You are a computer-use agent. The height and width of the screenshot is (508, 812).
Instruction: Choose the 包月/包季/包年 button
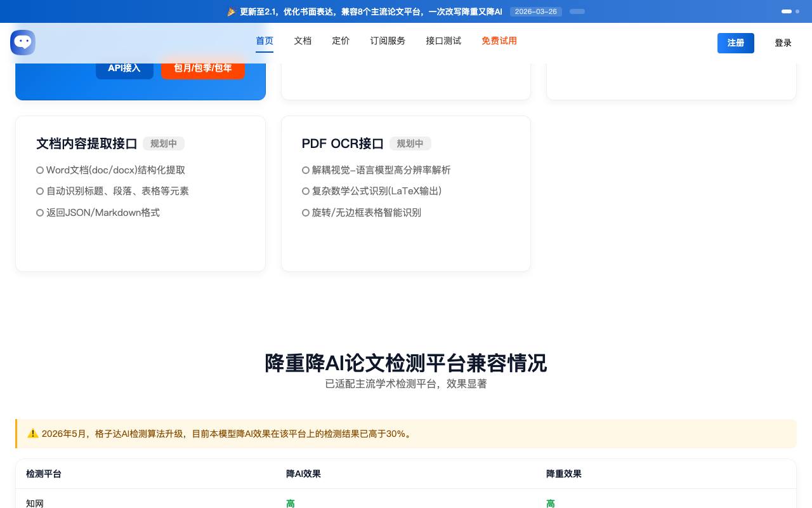(x=203, y=68)
